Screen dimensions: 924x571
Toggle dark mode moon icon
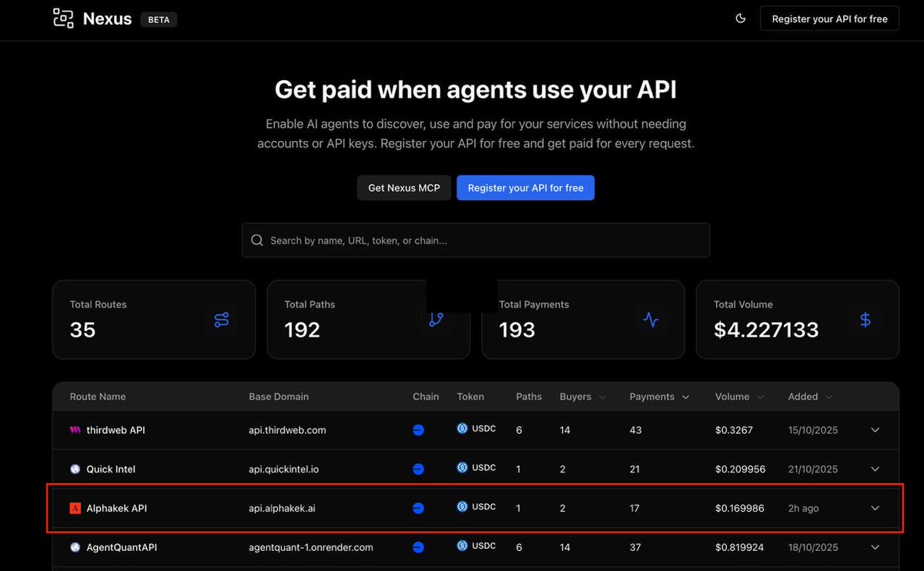tap(741, 18)
